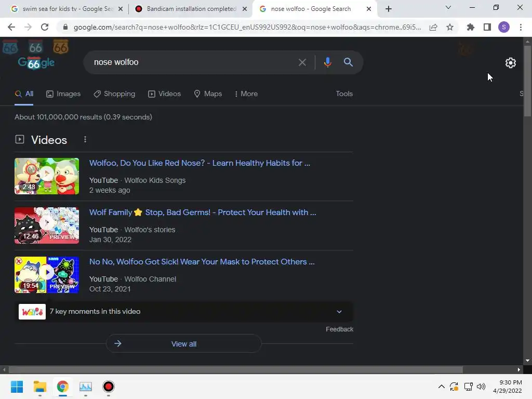Open the purple S profile avatar
Screen dimensions: 532x399
coord(504,27)
